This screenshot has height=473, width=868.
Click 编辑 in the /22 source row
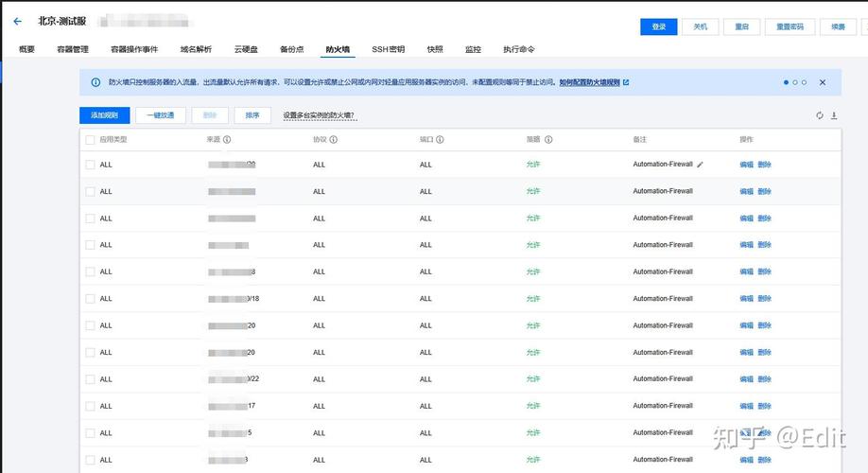pos(746,379)
